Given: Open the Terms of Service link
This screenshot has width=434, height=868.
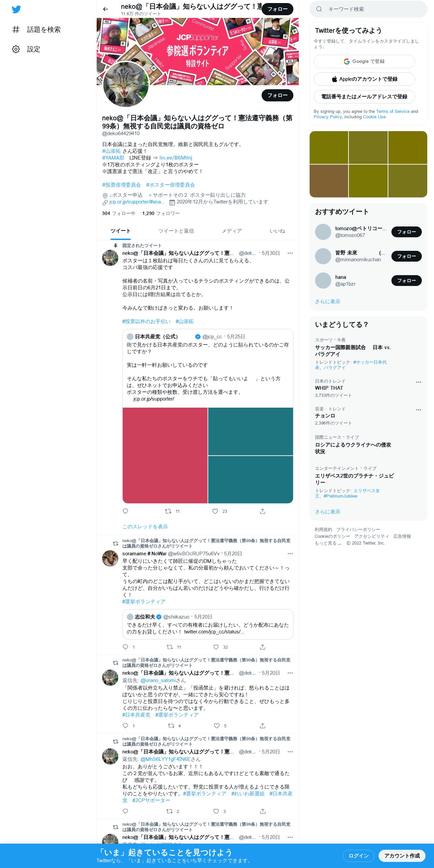Looking at the screenshot, I should click(x=393, y=112).
